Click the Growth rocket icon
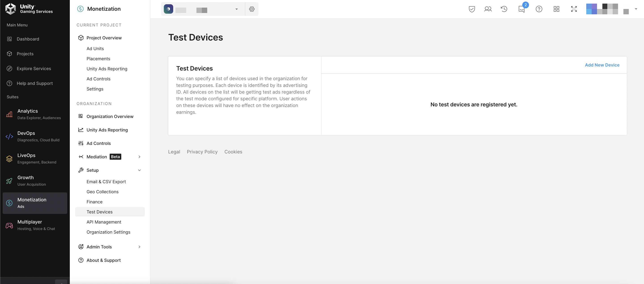This screenshot has width=644, height=284. click(9, 181)
